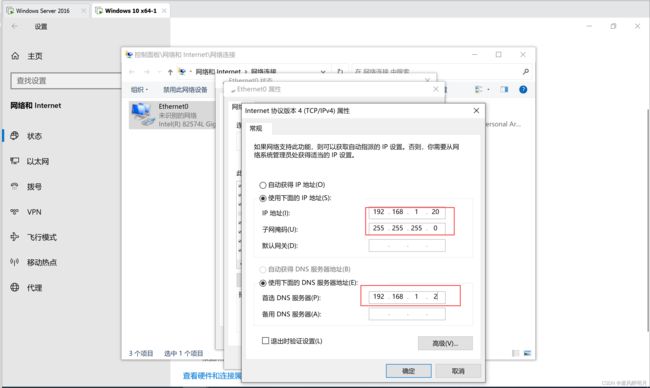Close the Ethernet0 属性 dialog
650x388 pixels.
coord(436,89)
